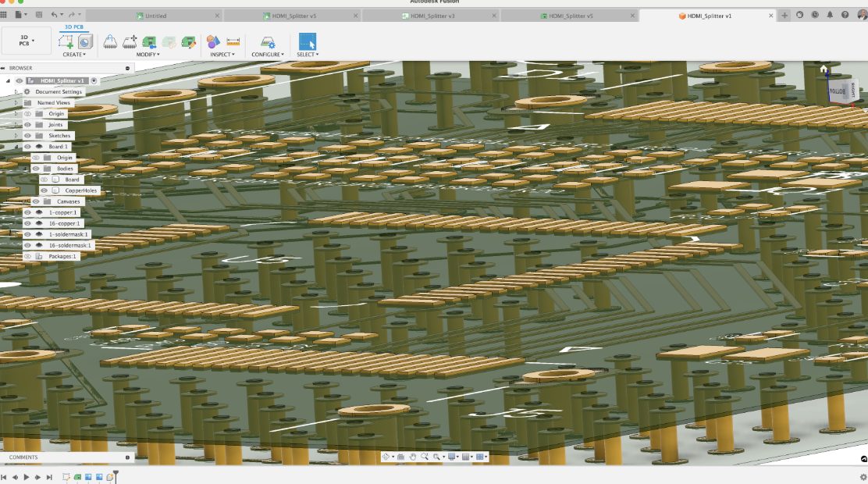
Task: Hide the Sketches folder via eye icon
Action: point(27,136)
